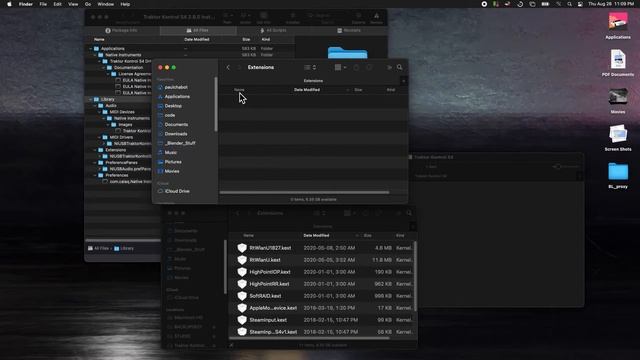The height and width of the screenshot is (360, 640).
Task: Click the front Finder sidebar vertical scrollbar
Action: (216, 104)
